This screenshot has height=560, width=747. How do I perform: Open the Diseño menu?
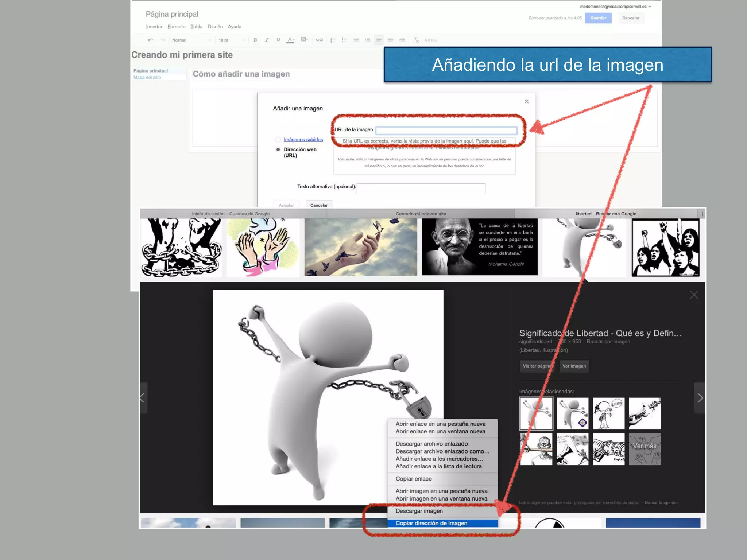pyautogui.click(x=215, y=27)
